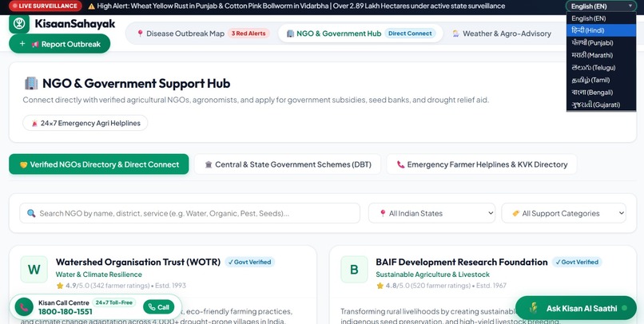Pick Tamil from language list
Viewport: 644px width, 324px height.
(601, 80)
